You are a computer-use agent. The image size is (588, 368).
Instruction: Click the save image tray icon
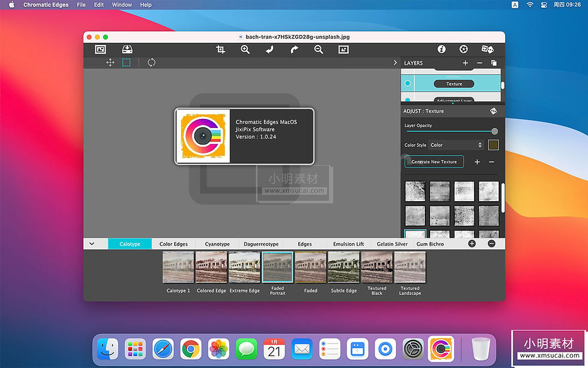coord(127,49)
